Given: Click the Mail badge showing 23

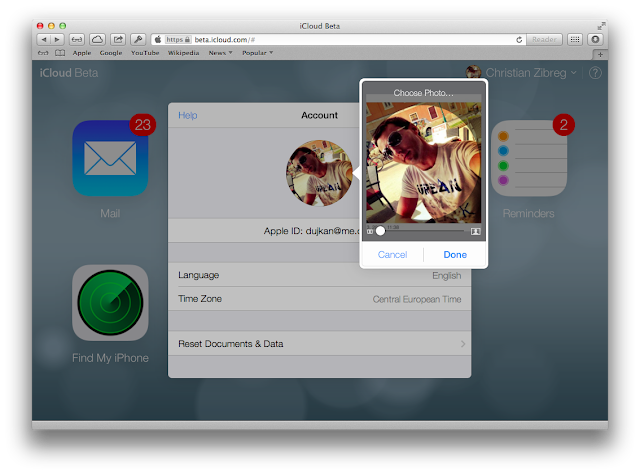Looking at the screenshot, I should [142, 125].
